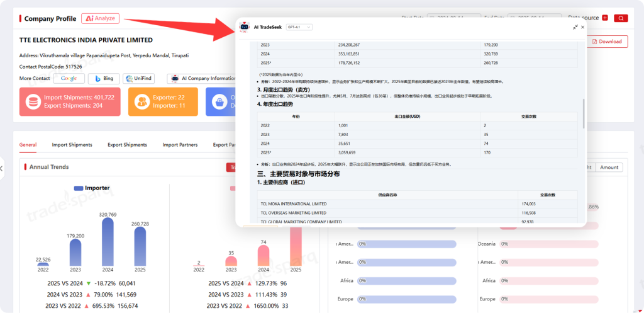Close the AI TradeSeek panel
The image size is (644, 313).
point(582,27)
